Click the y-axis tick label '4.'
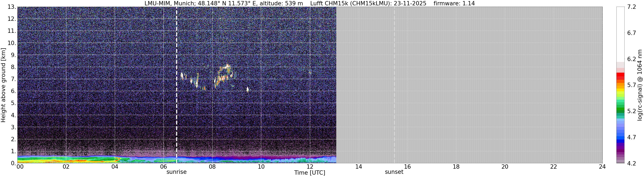The image size is (644, 177). pyautogui.click(x=13, y=115)
